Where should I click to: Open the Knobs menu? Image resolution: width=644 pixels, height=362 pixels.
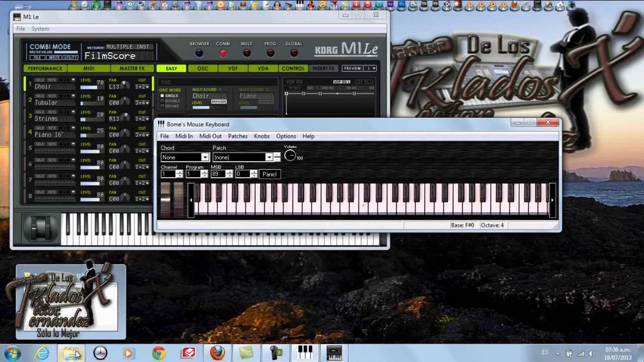(x=262, y=136)
